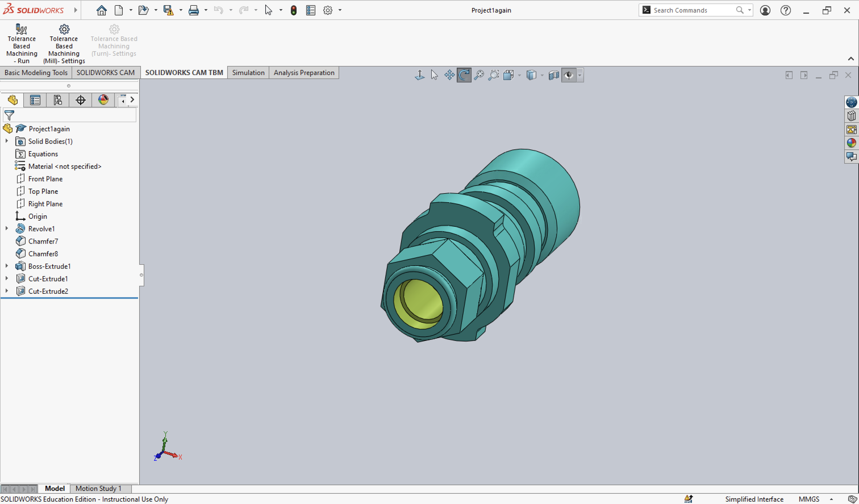The image size is (859, 504).
Task: Toggle the Rotate View tool
Action: 464,75
